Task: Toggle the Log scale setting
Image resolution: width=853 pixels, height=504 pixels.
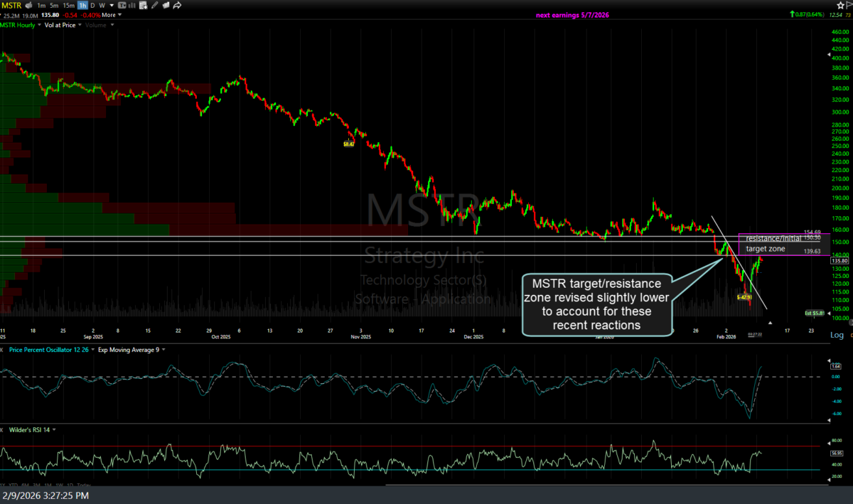Action: tap(837, 335)
